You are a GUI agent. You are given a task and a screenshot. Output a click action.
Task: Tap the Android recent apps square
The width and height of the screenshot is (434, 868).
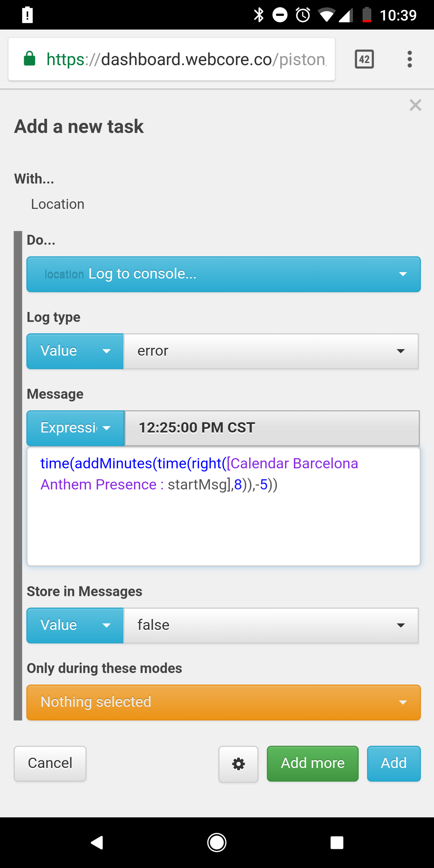click(337, 842)
